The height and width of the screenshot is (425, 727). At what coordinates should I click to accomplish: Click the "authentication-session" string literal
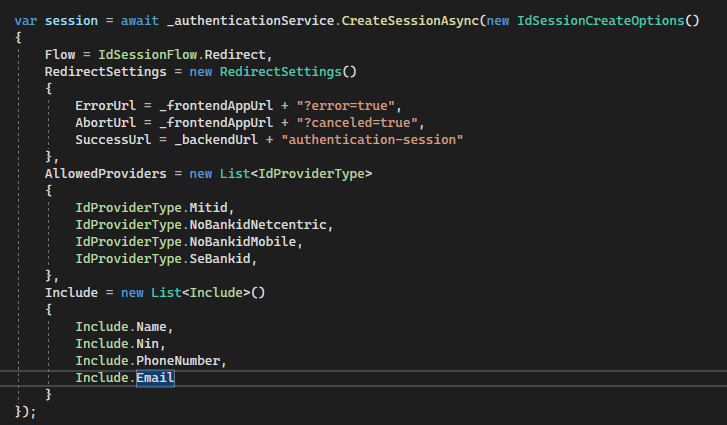[x=372, y=140]
